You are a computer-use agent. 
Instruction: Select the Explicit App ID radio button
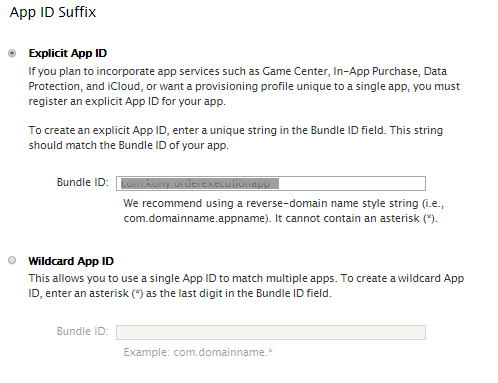pos(12,53)
